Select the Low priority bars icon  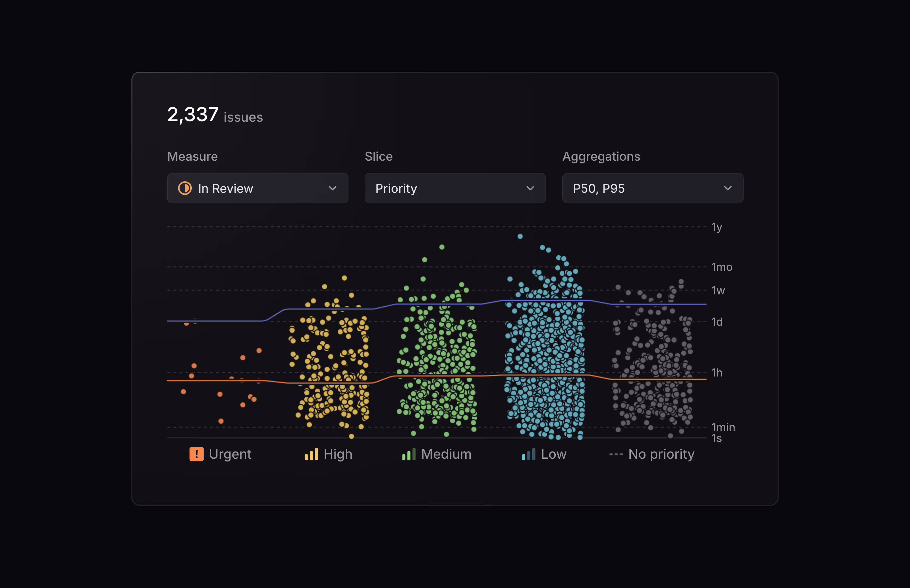529,454
